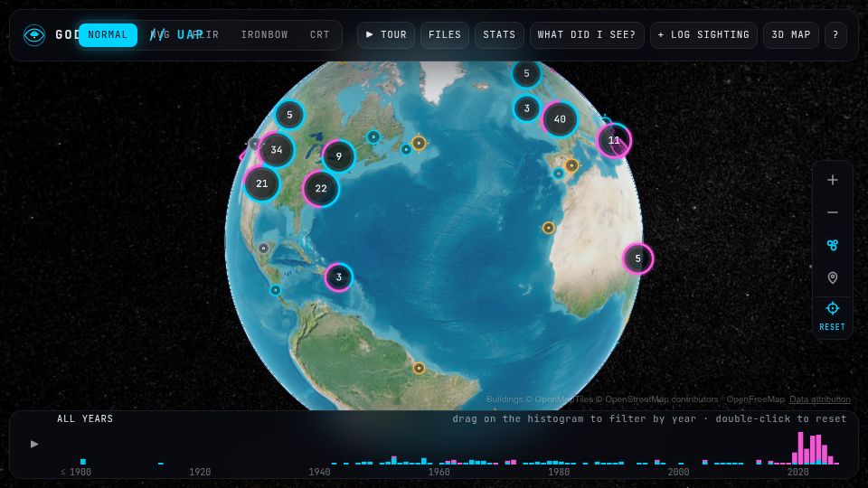Open the cluster marker labeled 22
The width and height of the screenshot is (868, 488).
(x=320, y=188)
